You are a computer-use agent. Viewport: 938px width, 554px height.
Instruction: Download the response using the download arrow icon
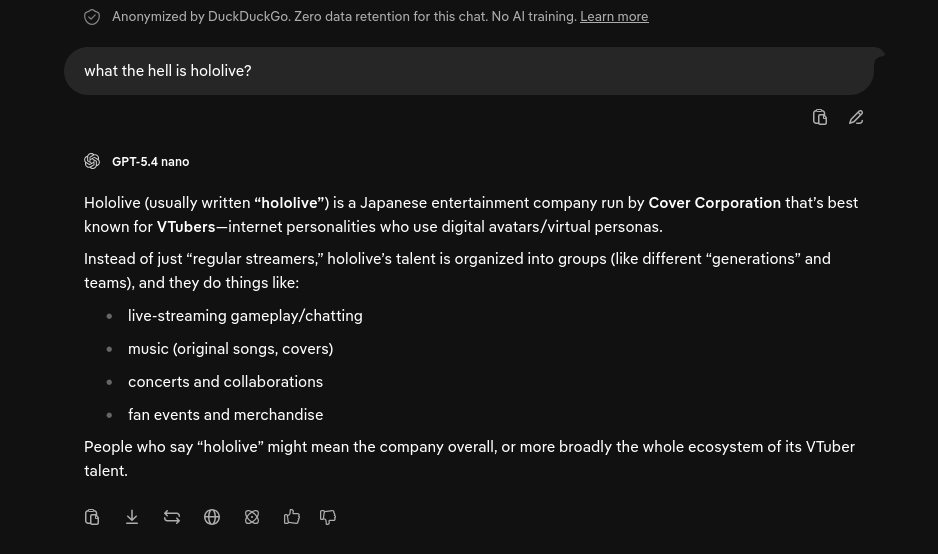(x=132, y=517)
